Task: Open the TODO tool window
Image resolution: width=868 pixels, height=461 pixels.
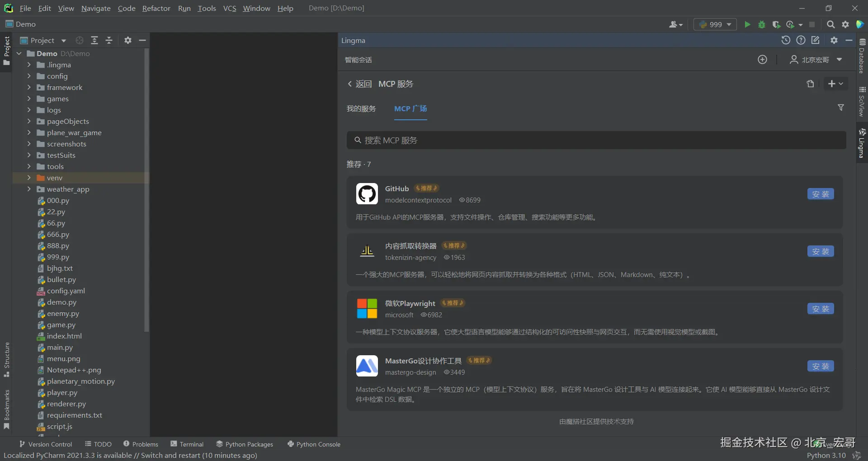Action: click(98, 444)
